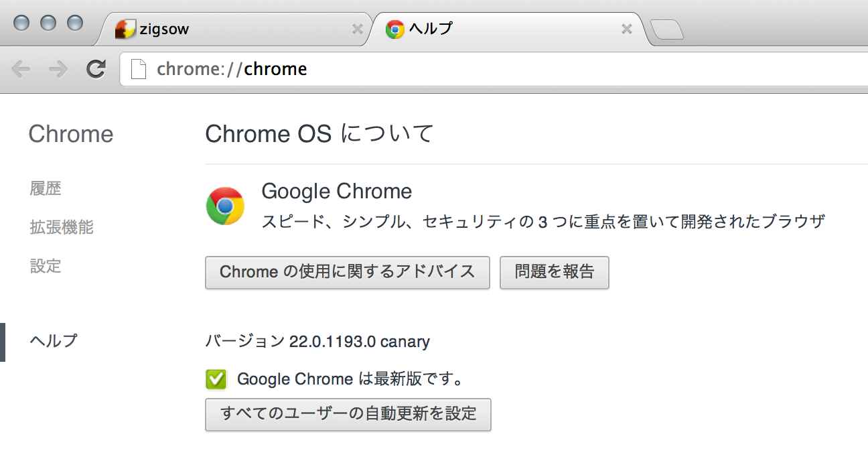The image size is (868, 469).
Task: Reload the current page
Action: [96, 68]
